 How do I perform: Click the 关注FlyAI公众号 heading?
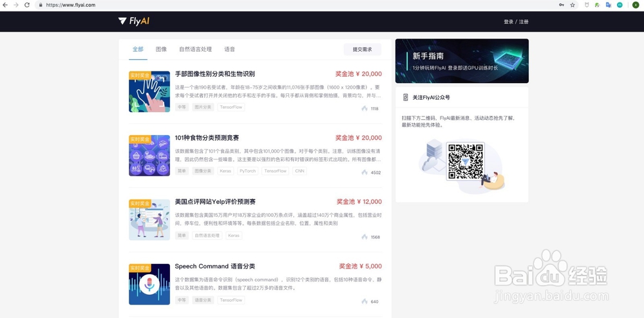(431, 98)
